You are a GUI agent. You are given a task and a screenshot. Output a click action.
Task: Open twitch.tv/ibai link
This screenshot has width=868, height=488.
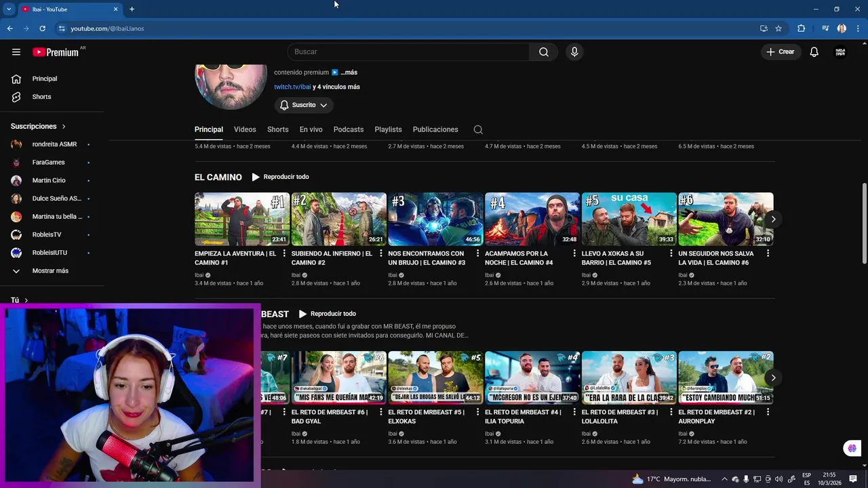(292, 87)
